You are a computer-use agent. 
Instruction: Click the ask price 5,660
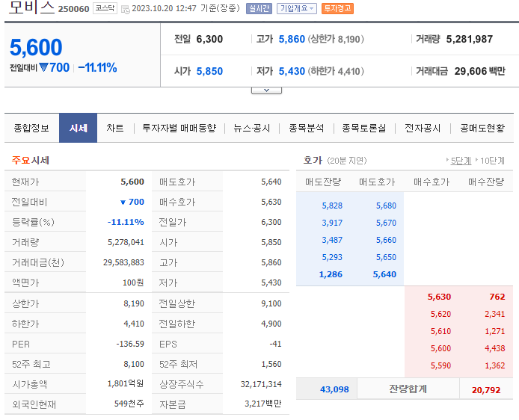click(386, 240)
